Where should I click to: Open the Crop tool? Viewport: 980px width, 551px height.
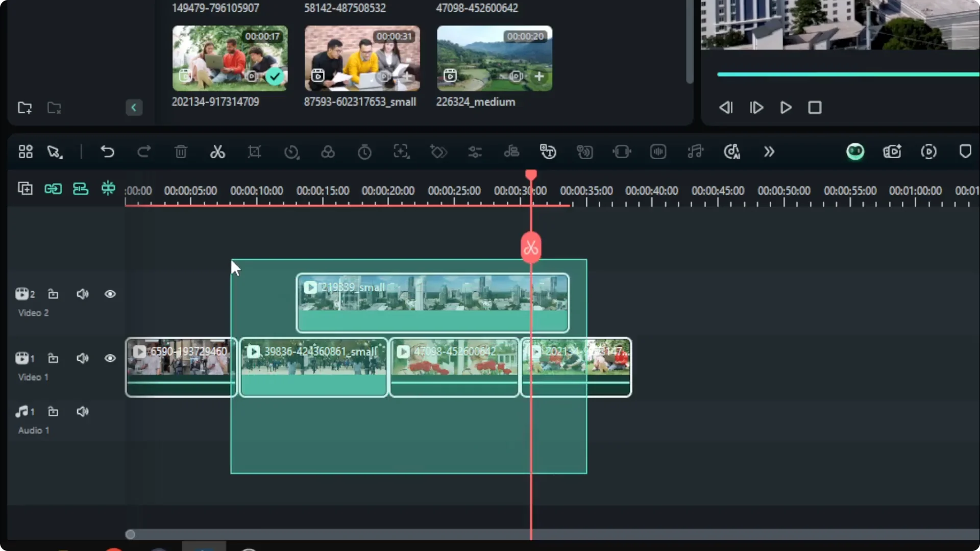254,152
